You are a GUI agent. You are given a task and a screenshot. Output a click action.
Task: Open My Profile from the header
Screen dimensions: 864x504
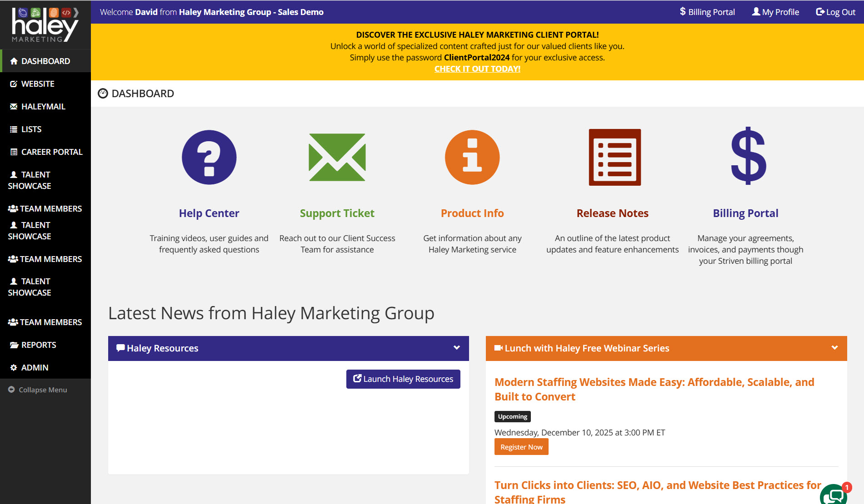[x=775, y=12]
